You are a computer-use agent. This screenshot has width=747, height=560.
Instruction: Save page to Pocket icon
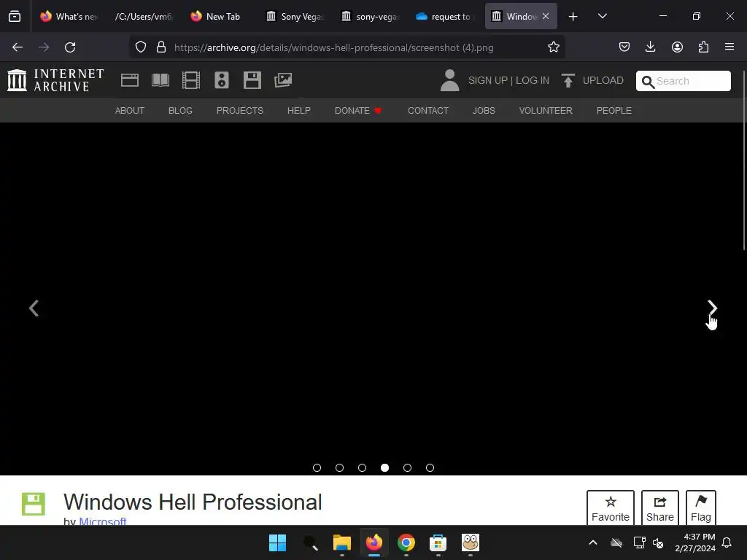pos(624,47)
